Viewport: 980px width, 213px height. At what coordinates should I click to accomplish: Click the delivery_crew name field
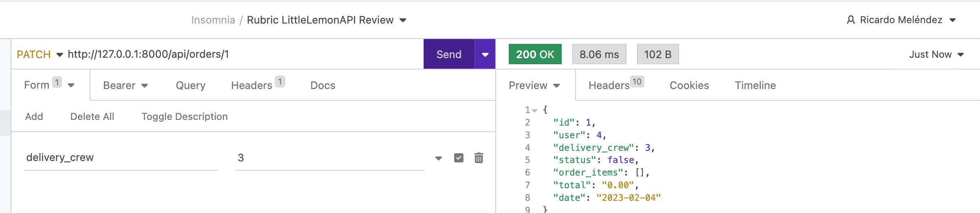pos(121,158)
